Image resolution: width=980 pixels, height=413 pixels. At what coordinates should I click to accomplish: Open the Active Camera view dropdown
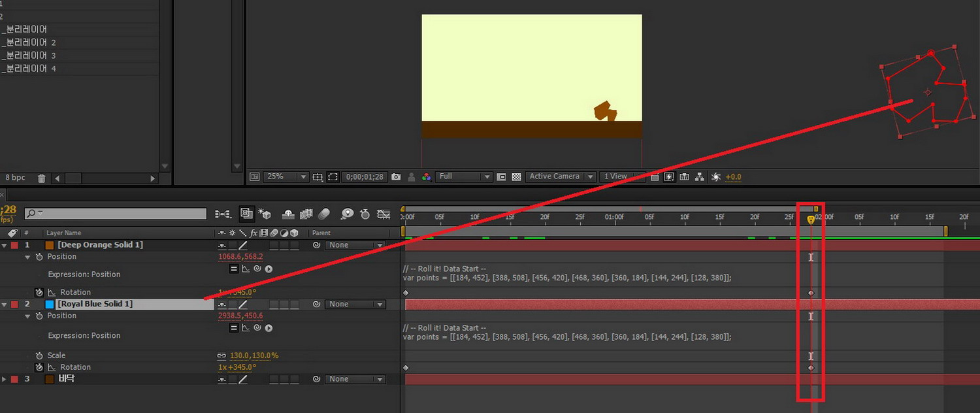561,176
